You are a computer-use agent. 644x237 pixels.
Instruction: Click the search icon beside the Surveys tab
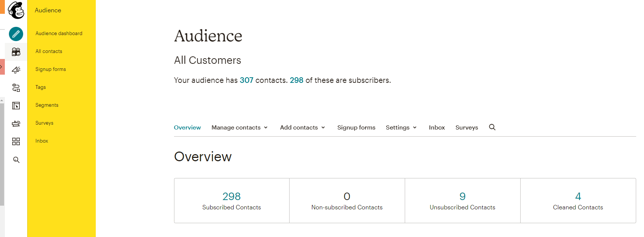click(x=492, y=127)
